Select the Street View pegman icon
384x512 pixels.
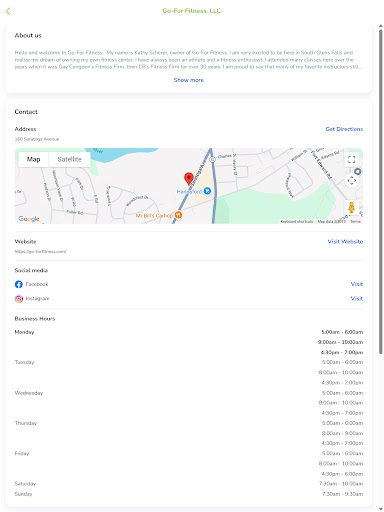point(351,208)
